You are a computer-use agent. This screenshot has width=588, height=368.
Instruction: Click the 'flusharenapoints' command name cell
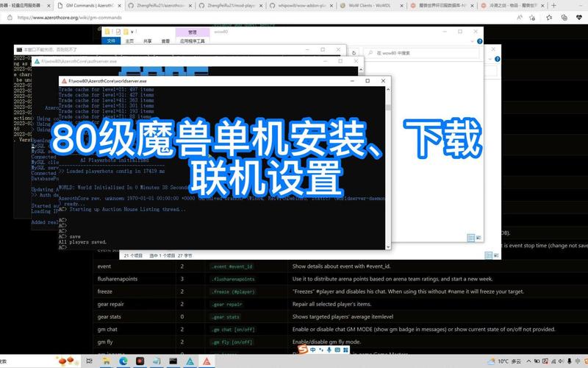(118, 279)
